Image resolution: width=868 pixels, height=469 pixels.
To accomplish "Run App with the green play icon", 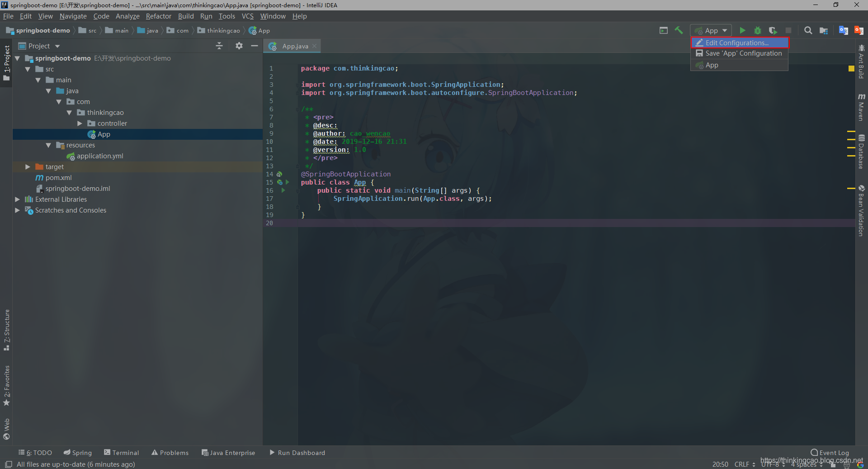I will (x=742, y=30).
